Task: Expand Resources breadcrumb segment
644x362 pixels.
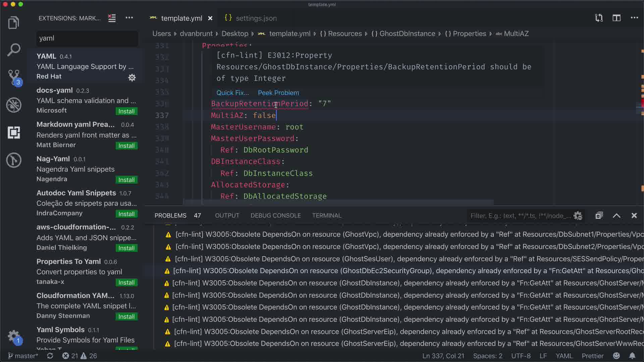Action: 344,34
